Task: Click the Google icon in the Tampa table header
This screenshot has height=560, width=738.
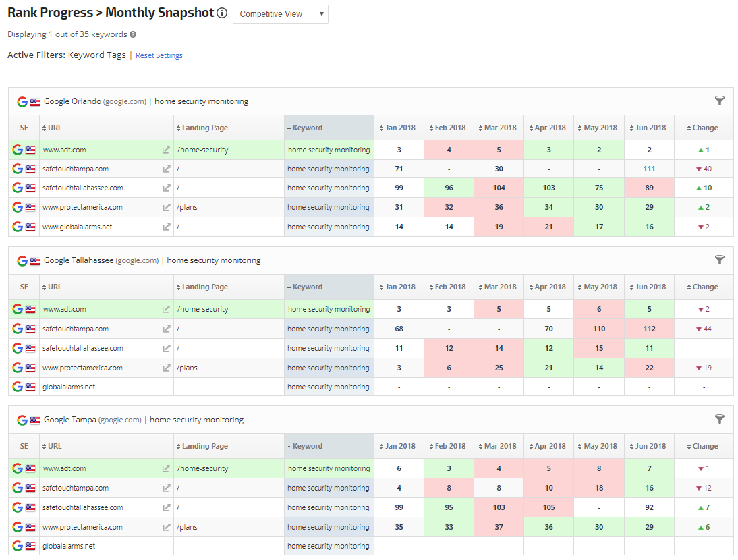Action: coord(22,420)
